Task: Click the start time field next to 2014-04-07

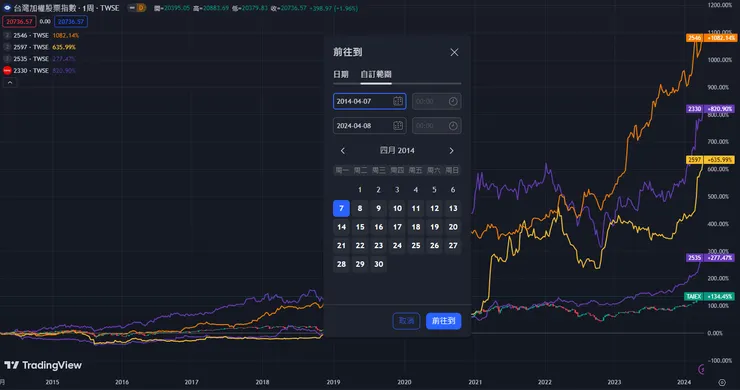Action: pyautogui.click(x=437, y=102)
